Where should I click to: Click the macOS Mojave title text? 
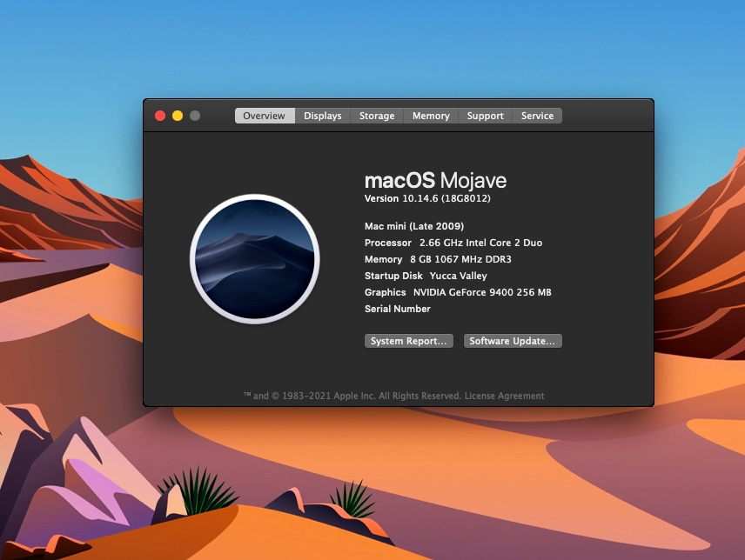pos(435,180)
